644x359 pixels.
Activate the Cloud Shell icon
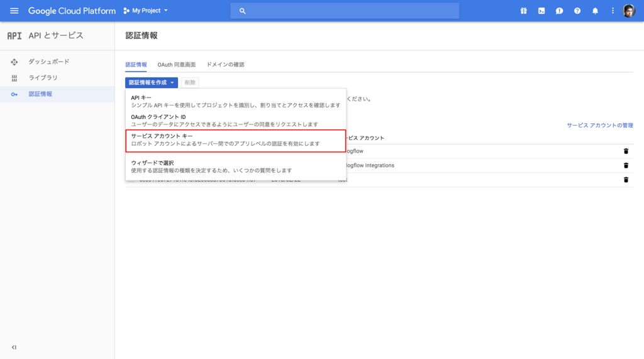coord(541,11)
